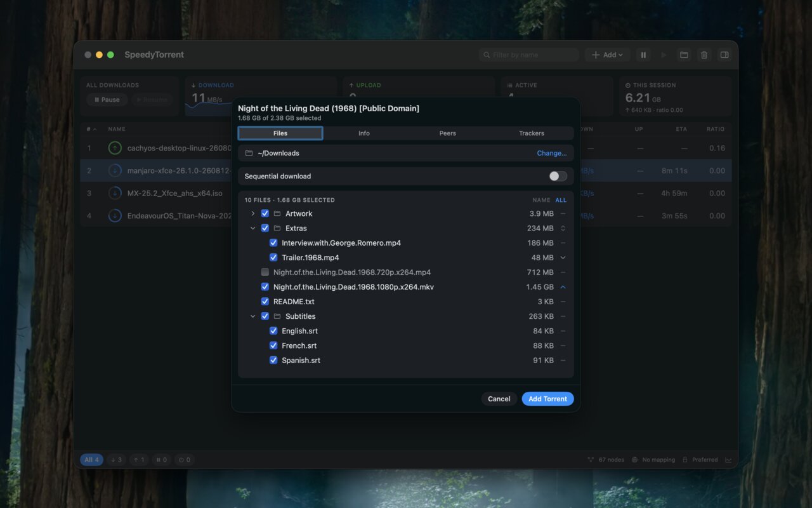The width and height of the screenshot is (812, 508).
Task: Open the Trackers tab
Action: point(532,133)
